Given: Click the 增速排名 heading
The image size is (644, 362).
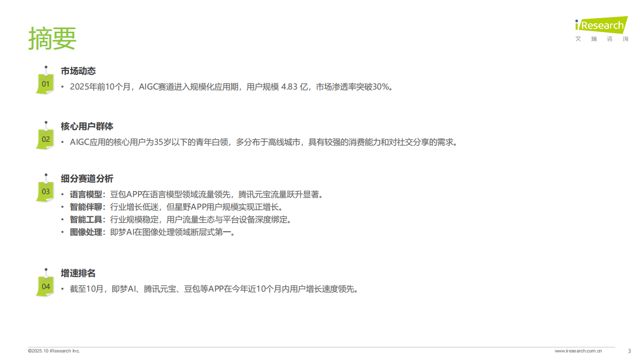Looking at the screenshot, I should pyautogui.click(x=78, y=274).
